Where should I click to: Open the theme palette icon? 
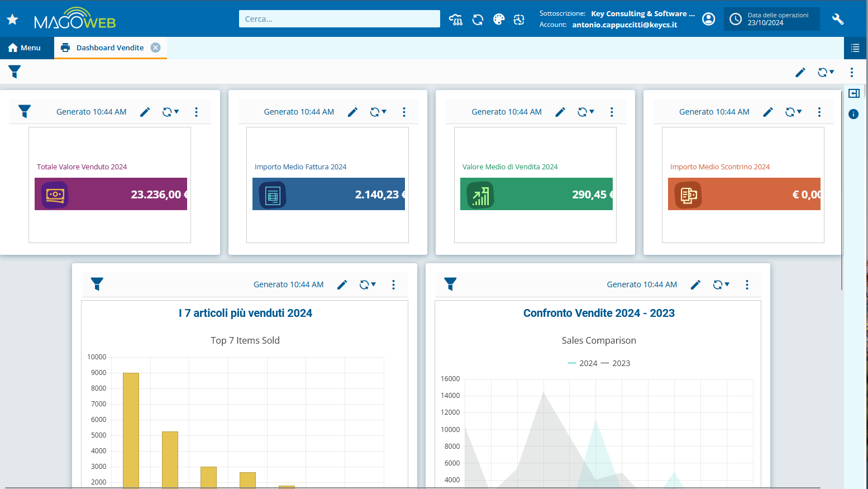pos(499,20)
